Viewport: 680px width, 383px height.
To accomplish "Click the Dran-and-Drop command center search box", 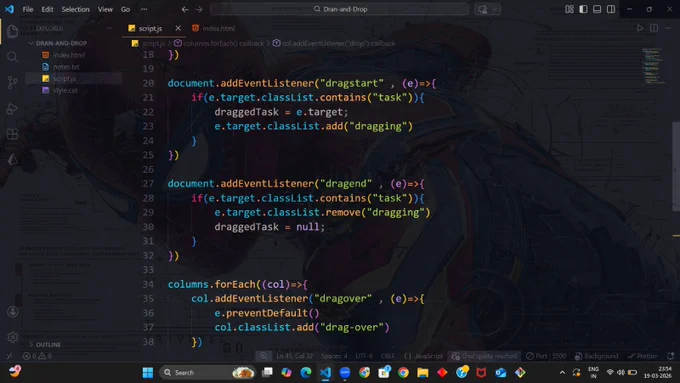I will click(x=340, y=9).
